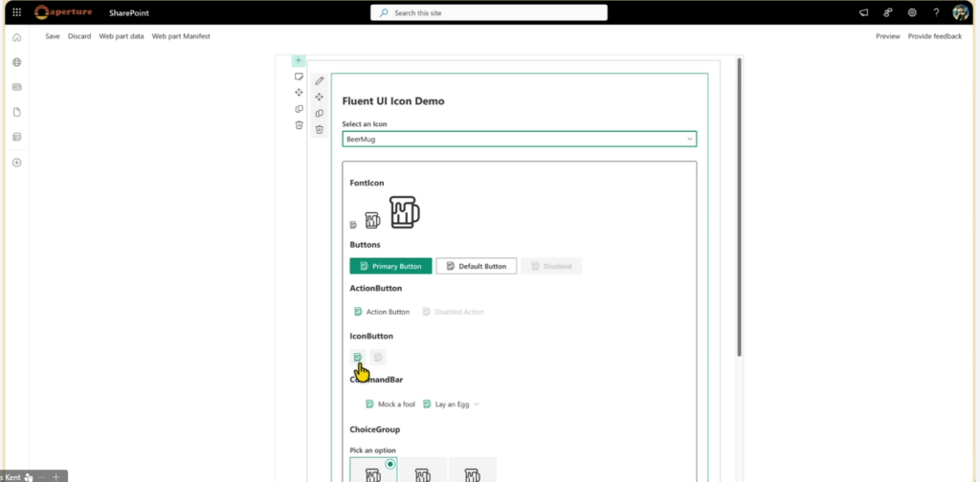
Task: Select the first ChoiceGroup beer mug option
Action: [373, 470]
